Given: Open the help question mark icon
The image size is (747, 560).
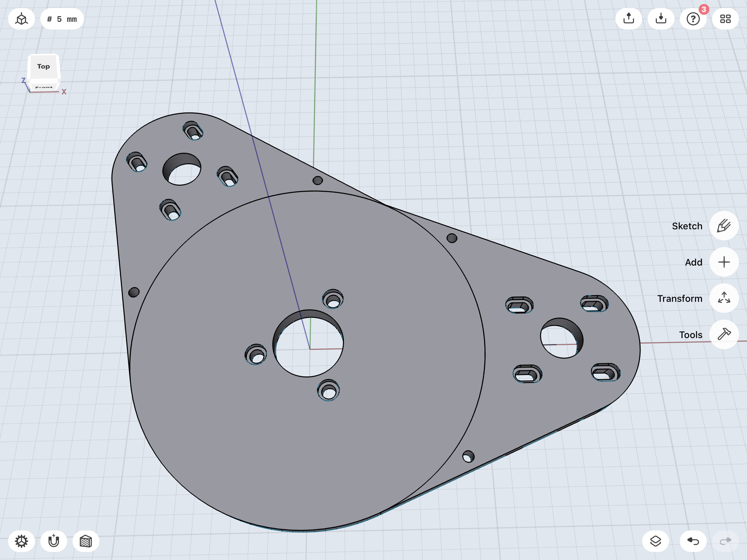Looking at the screenshot, I should tap(693, 19).
